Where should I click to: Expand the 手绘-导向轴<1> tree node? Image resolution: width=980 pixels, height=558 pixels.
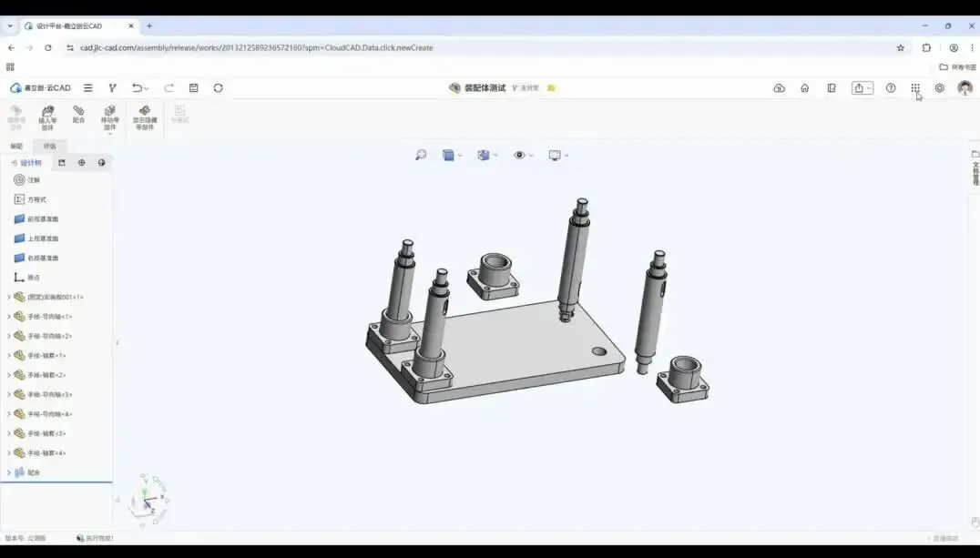(9, 317)
